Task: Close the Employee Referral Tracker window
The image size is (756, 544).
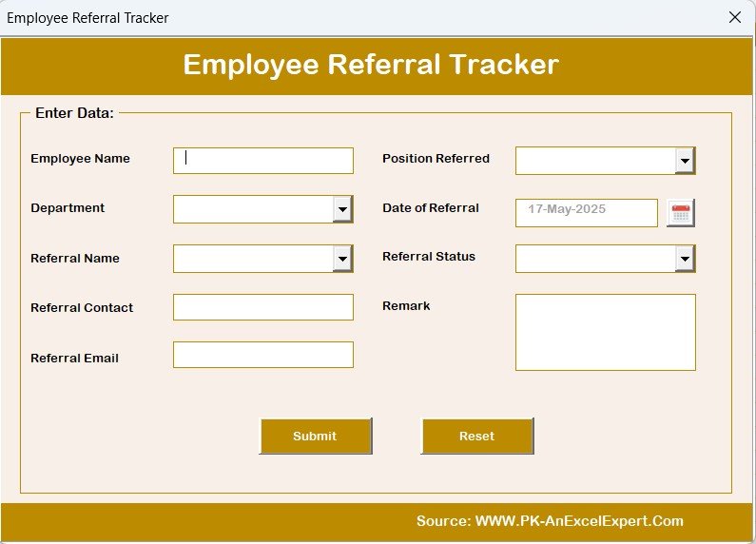Action: pos(735,17)
